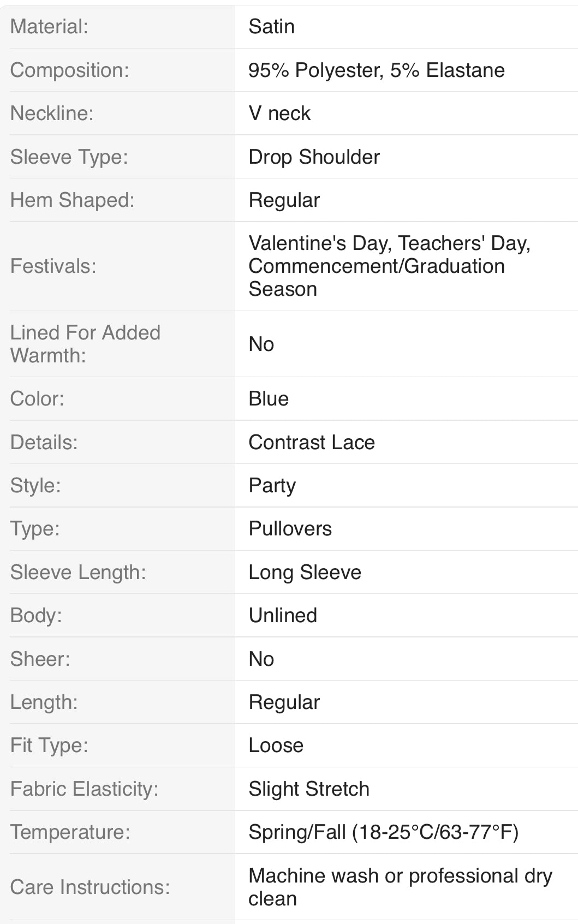The height and width of the screenshot is (924, 578).
Task: Tap the "Lined For Added Warmth:" label
Action: [x=85, y=344]
